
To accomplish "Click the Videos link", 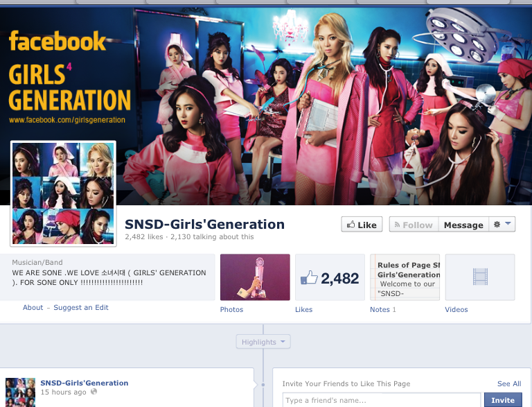I will click(x=456, y=309).
